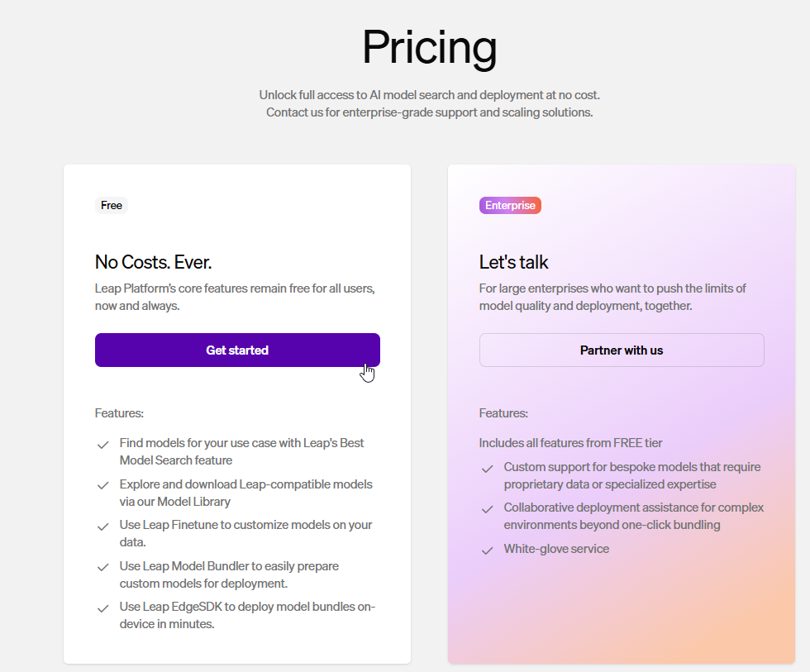Image resolution: width=810 pixels, height=672 pixels.
Task: Click checkmark beside Leap Model Bundler
Action: [x=103, y=567]
